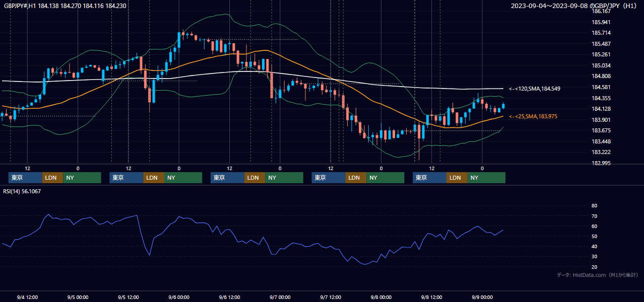The width and height of the screenshot is (644, 302).
Task: Click price axis label 185.261
Action: tap(601, 54)
